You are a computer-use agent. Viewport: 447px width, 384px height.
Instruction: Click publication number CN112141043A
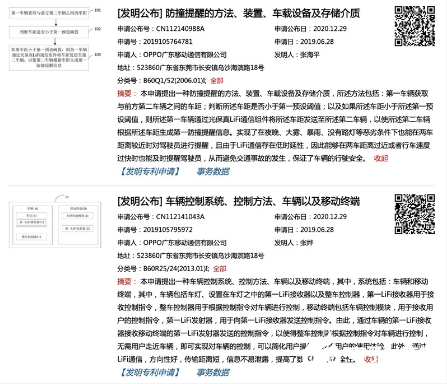coord(180,217)
